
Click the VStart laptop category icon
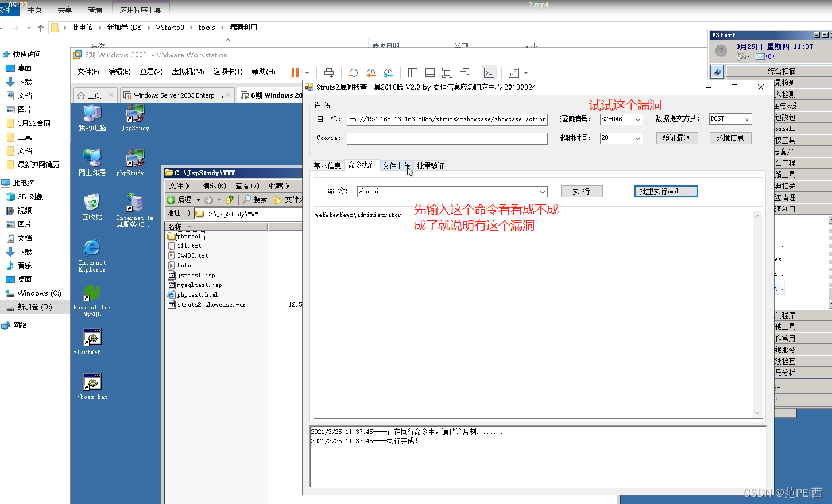[717, 72]
